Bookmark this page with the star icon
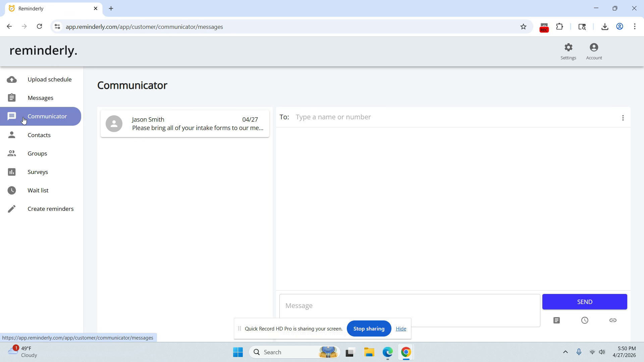644x362 pixels. pyautogui.click(x=523, y=27)
